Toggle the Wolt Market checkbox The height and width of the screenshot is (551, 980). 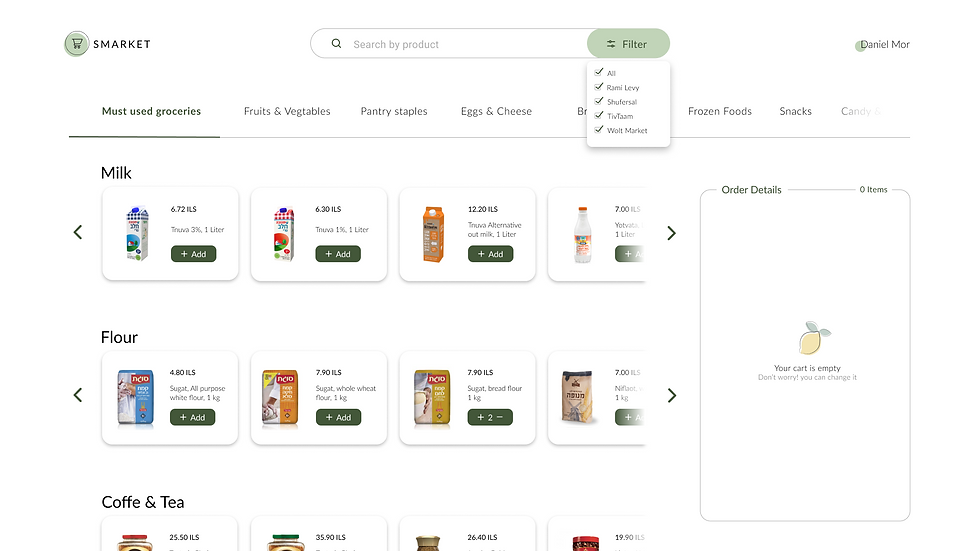(599, 129)
